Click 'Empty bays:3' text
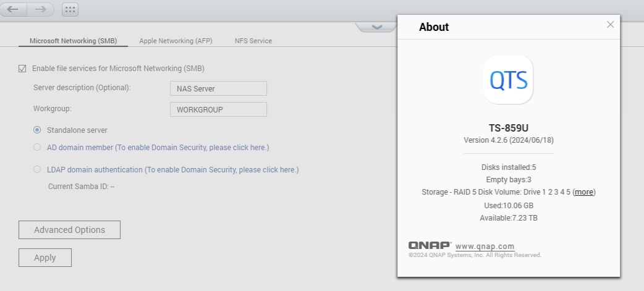 point(509,180)
